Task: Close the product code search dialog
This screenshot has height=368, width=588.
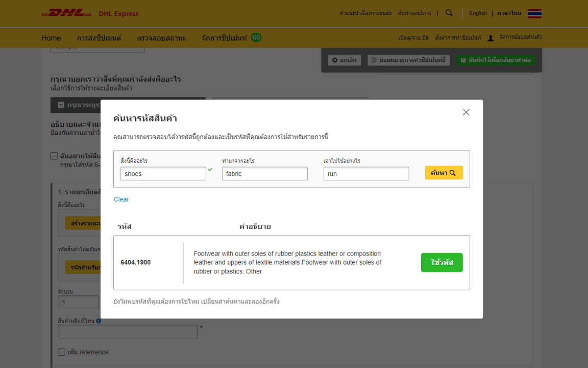Action: tap(465, 112)
